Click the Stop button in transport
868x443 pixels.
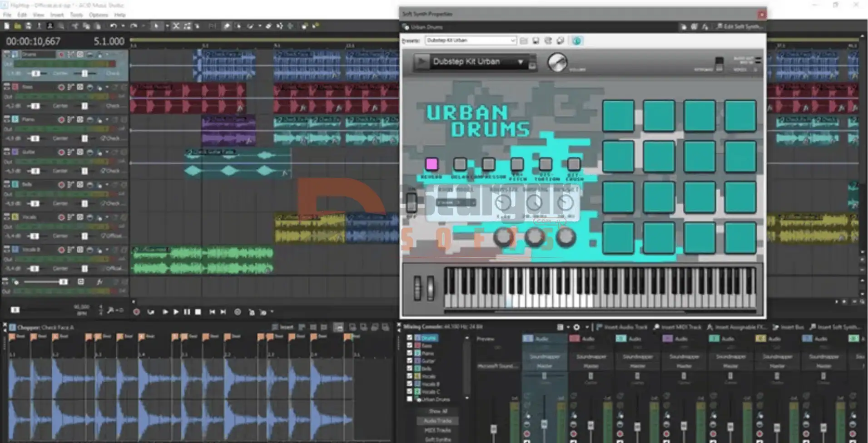pyautogui.click(x=198, y=312)
